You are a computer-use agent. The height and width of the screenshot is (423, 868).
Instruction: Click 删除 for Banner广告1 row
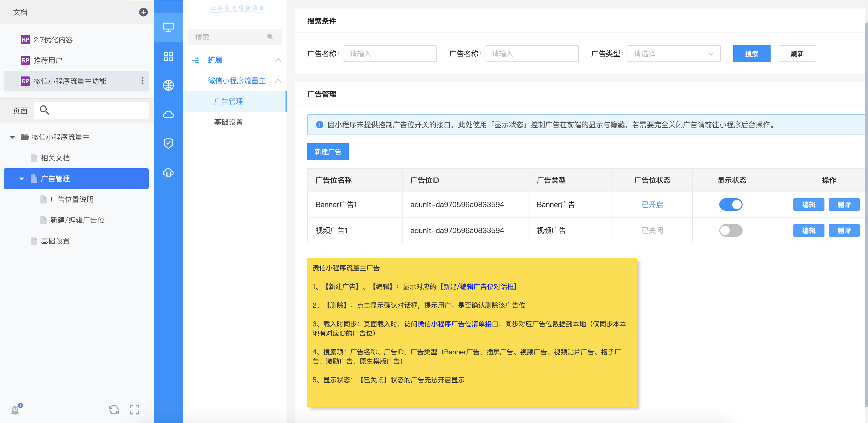coord(844,205)
